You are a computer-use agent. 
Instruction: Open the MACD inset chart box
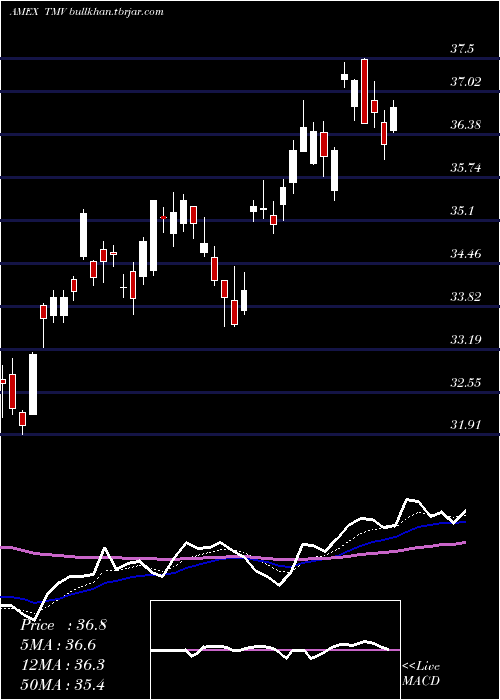coord(275,650)
